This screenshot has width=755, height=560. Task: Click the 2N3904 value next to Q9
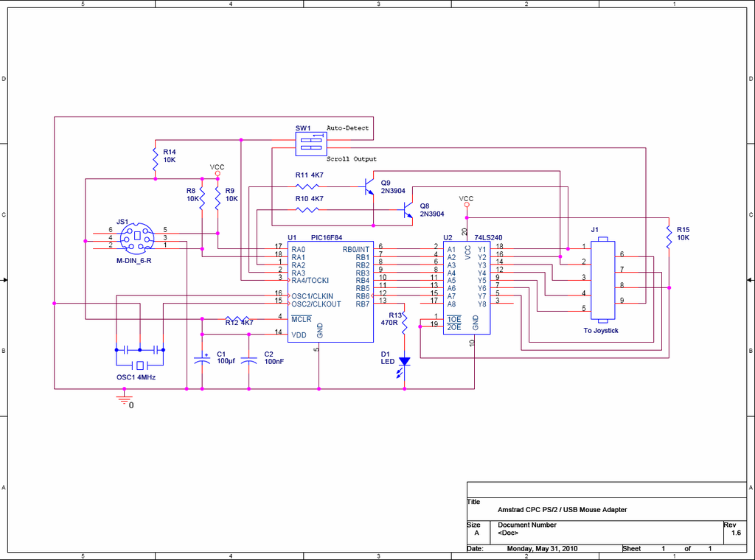point(393,191)
